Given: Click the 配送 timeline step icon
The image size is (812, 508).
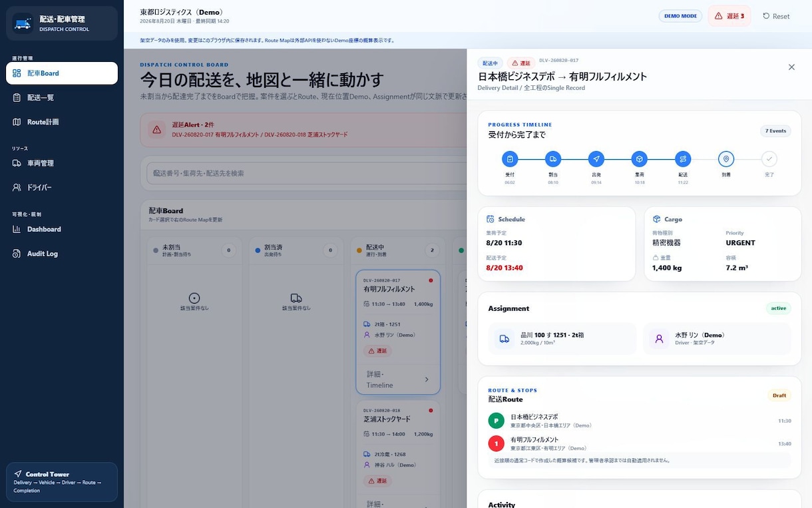Looking at the screenshot, I should pos(683,159).
